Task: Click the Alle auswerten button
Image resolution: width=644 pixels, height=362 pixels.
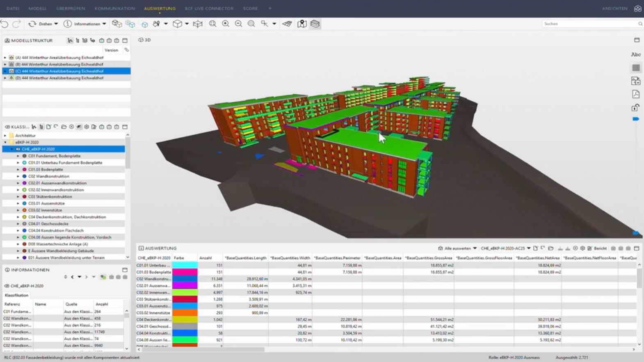Action: coord(457,248)
